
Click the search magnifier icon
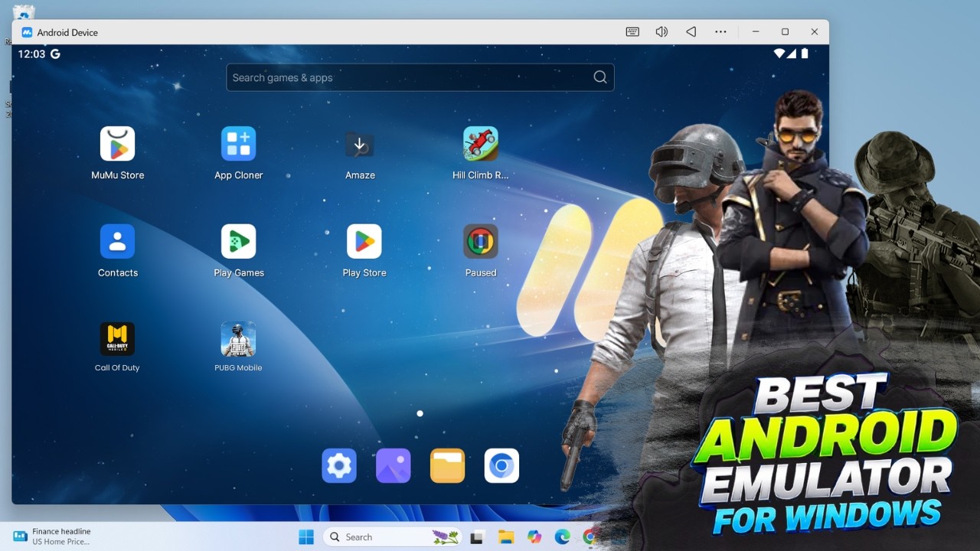click(x=600, y=77)
